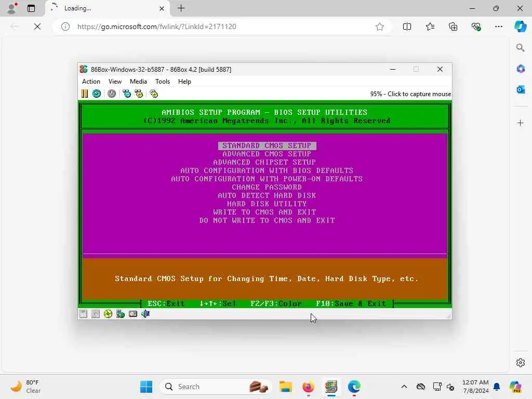
Task: Open Edge tab actions menu
Action: coord(31,8)
